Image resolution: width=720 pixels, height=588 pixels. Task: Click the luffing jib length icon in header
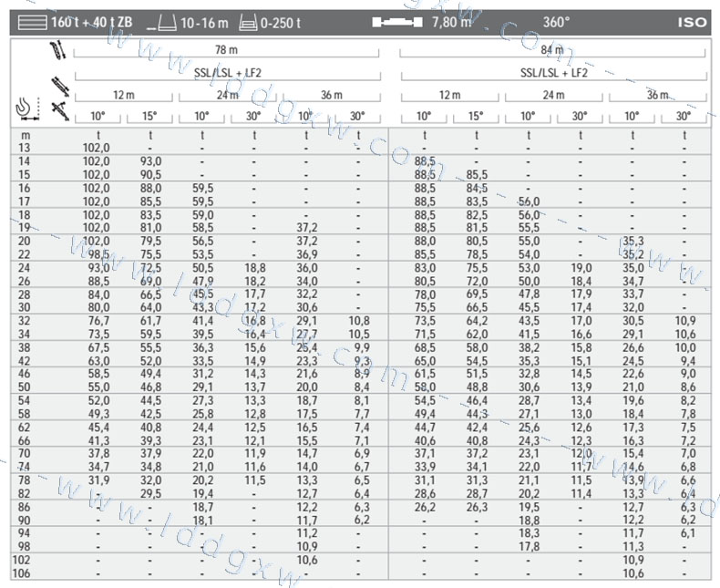60,87
